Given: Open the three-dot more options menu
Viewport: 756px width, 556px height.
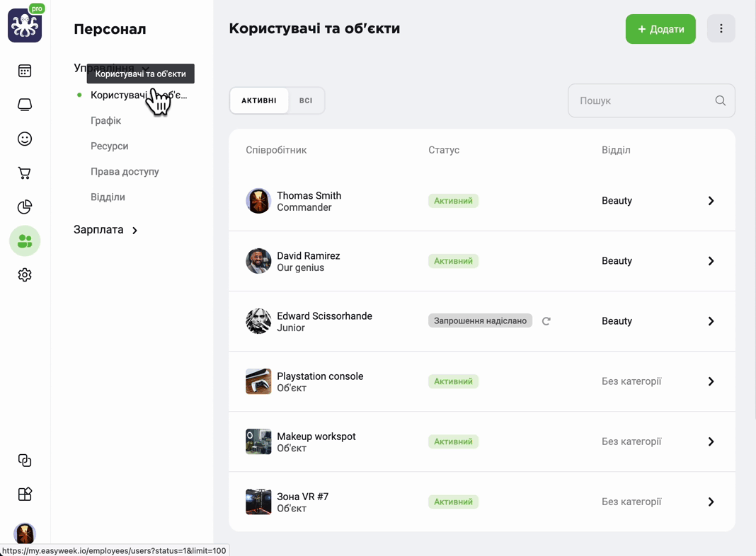Looking at the screenshot, I should [x=721, y=28].
